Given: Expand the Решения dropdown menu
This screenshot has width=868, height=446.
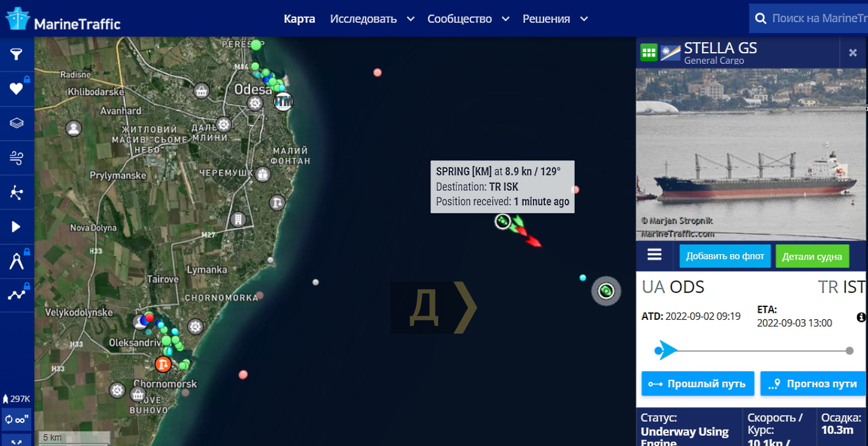Looking at the screenshot, I should (555, 19).
